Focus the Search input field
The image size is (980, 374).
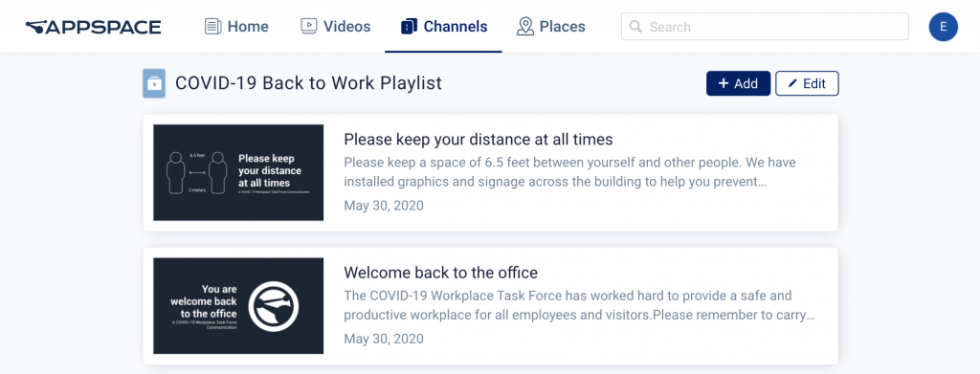[x=765, y=27]
